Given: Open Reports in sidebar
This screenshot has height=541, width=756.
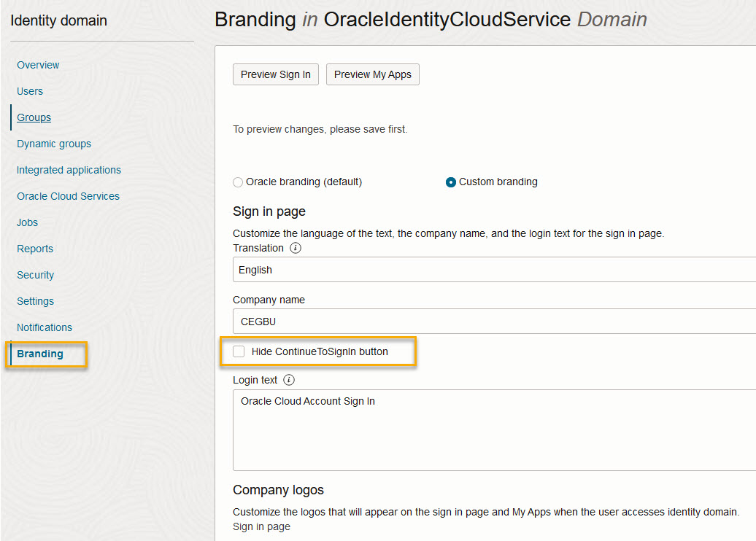Looking at the screenshot, I should [35, 249].
